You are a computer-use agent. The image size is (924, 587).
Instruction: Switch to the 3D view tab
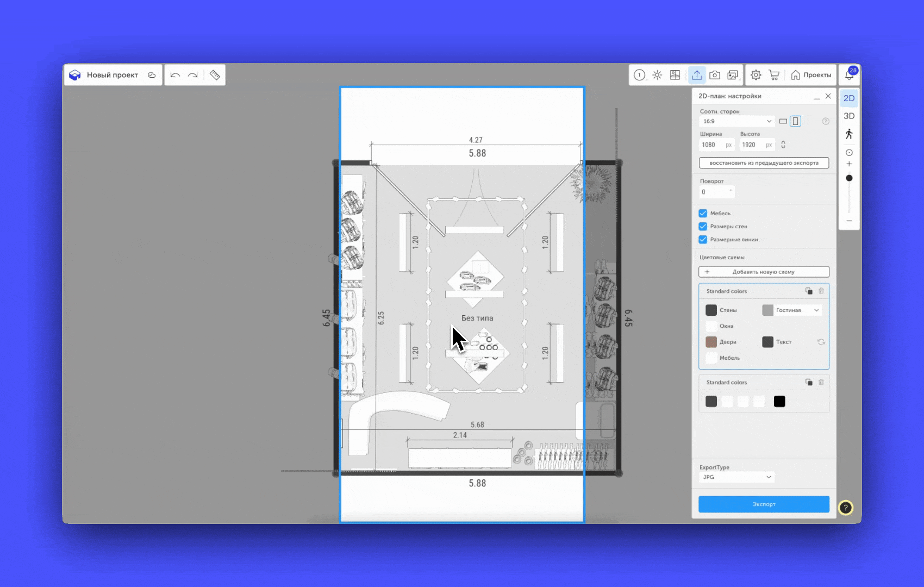849,116
